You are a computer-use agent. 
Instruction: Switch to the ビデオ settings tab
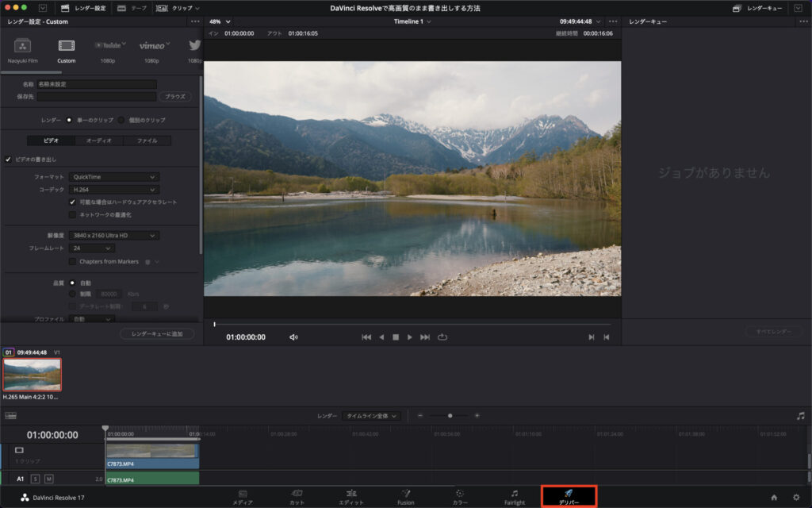[x=51, y=140]
